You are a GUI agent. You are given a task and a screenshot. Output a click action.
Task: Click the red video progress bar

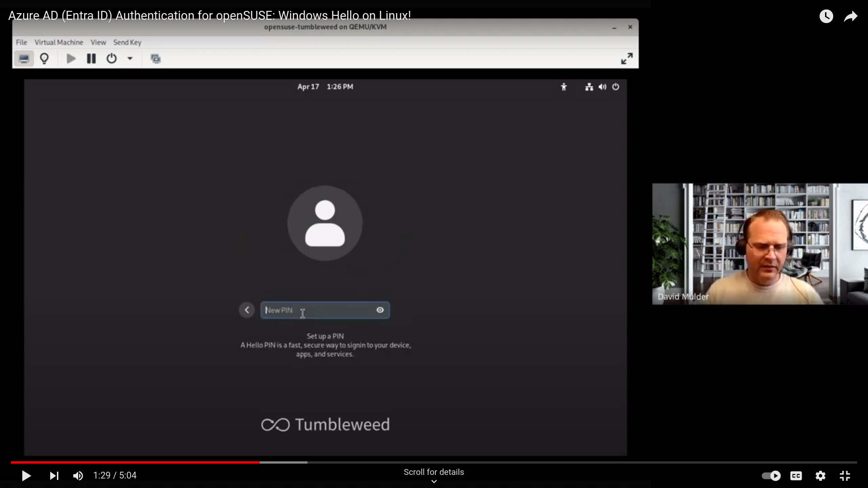[x=136, y=462]
